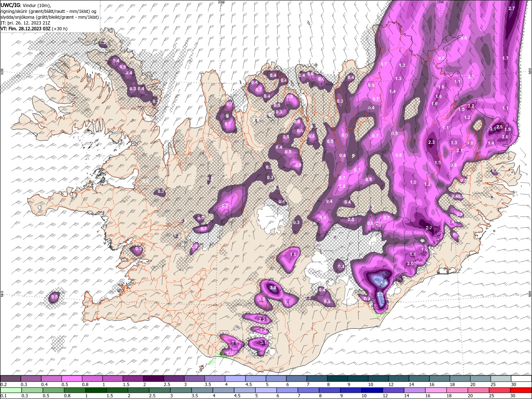Pick the upper legend swatch labeled 12
Viewport: 532px width, 399px height.
(x=398, y=378)
